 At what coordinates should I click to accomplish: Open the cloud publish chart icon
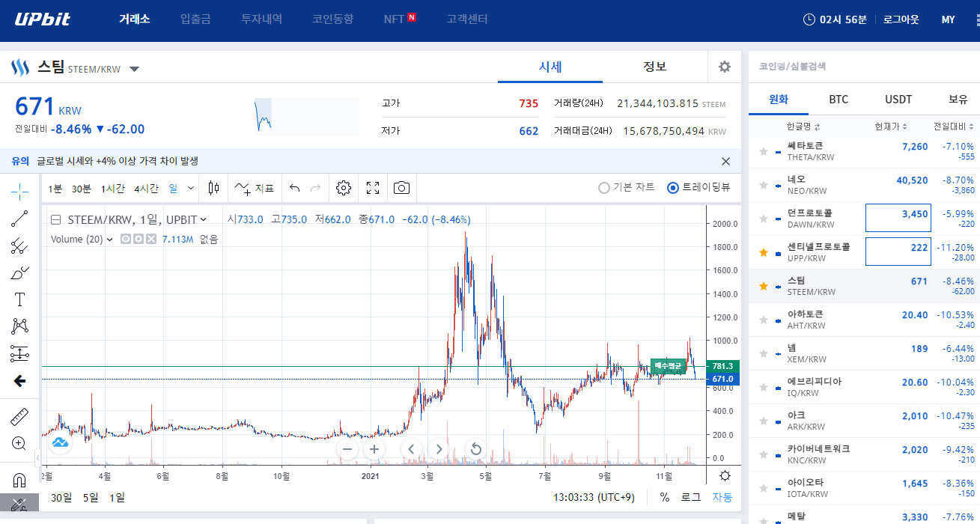(60, 442)
